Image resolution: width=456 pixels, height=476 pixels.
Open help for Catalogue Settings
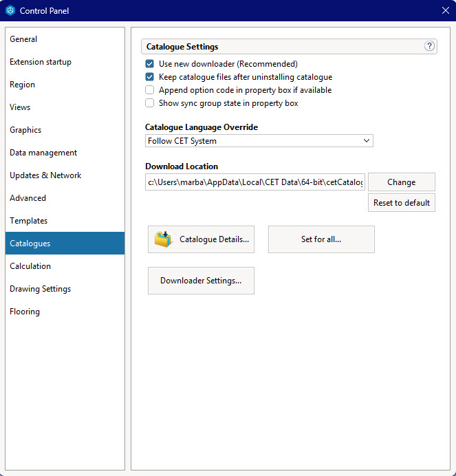(429, 46)
